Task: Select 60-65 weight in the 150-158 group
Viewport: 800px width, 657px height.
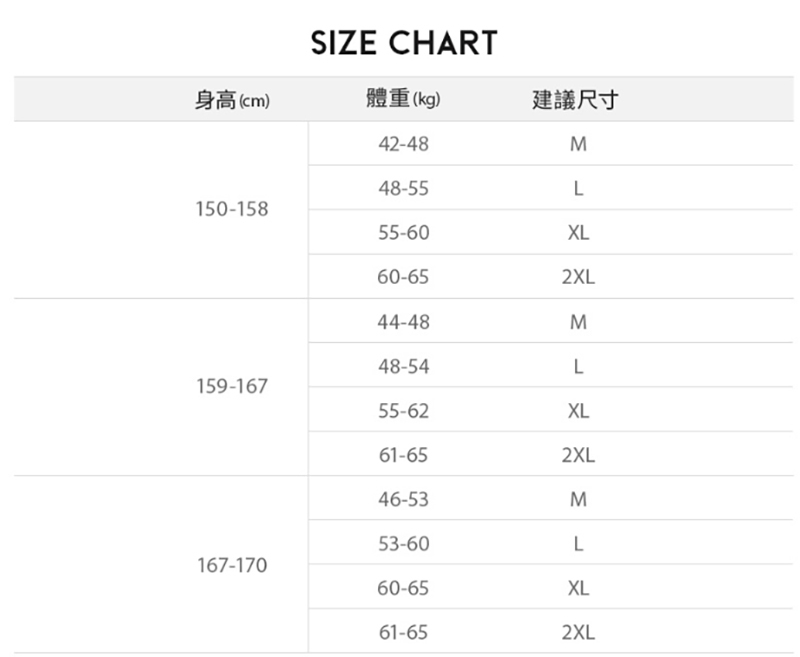Action: (403, 277)
